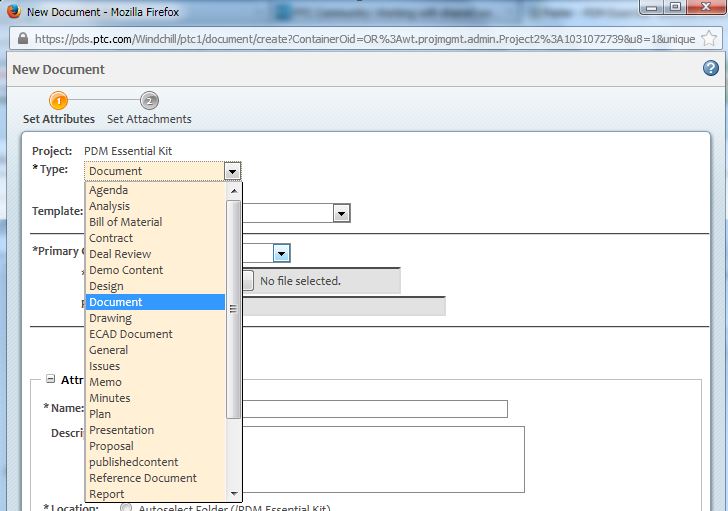Choose ECAD Document type

(x=155, y=334)
